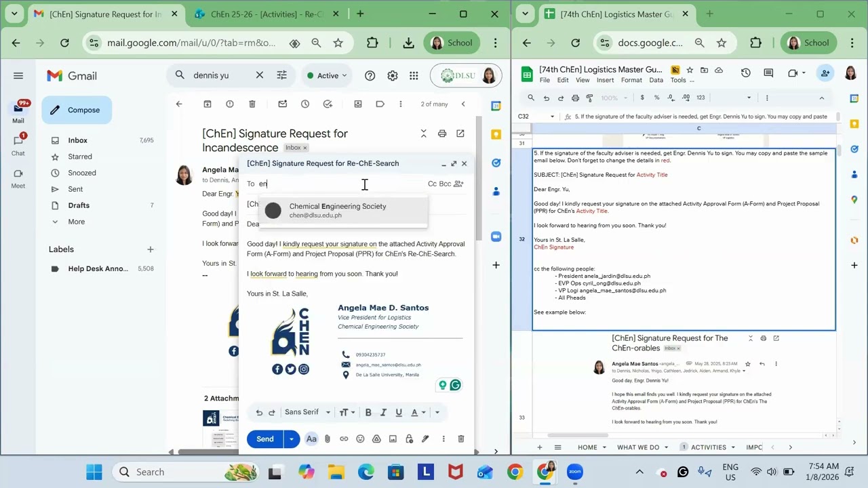Send the Re-ChE-Search email

[265, 439]
